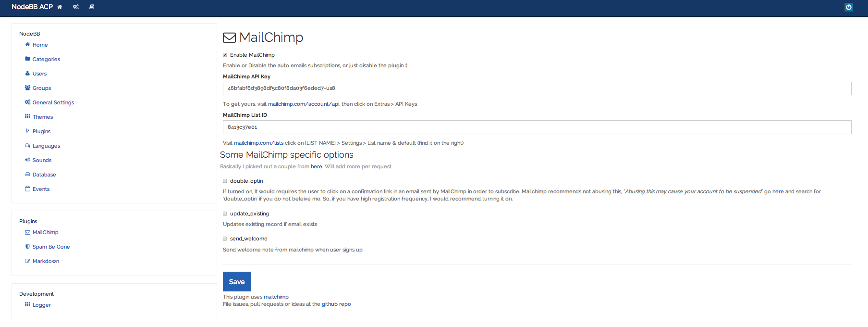Click the book icon in top navbar
The width and height of the screenshot is (868, 327).
pos(92,7)
